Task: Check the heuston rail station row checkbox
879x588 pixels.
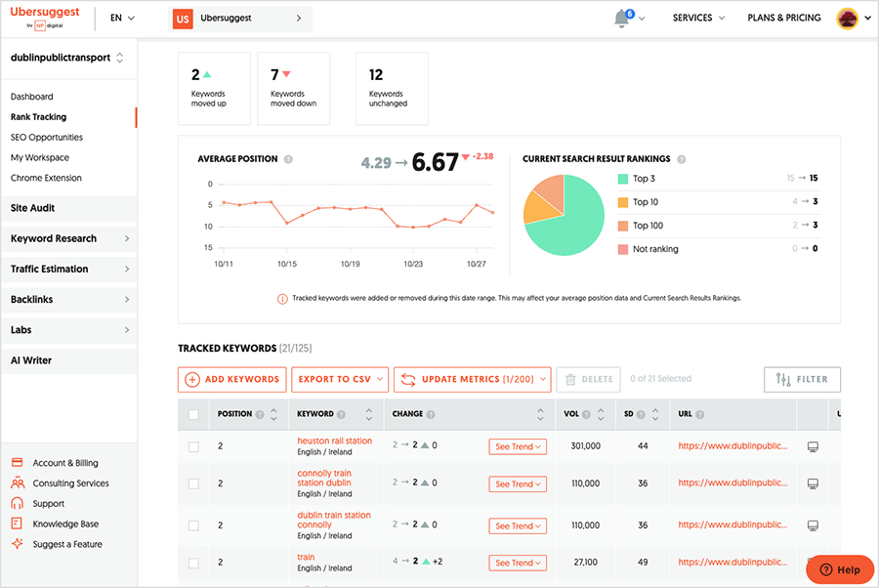Action: (x=193, y=446)
